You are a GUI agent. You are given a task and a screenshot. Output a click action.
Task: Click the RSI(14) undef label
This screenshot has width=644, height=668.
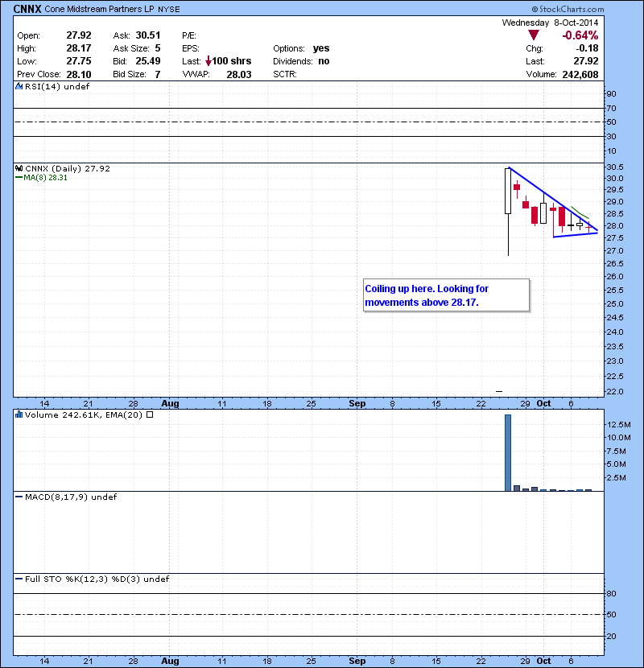(57, 86)
